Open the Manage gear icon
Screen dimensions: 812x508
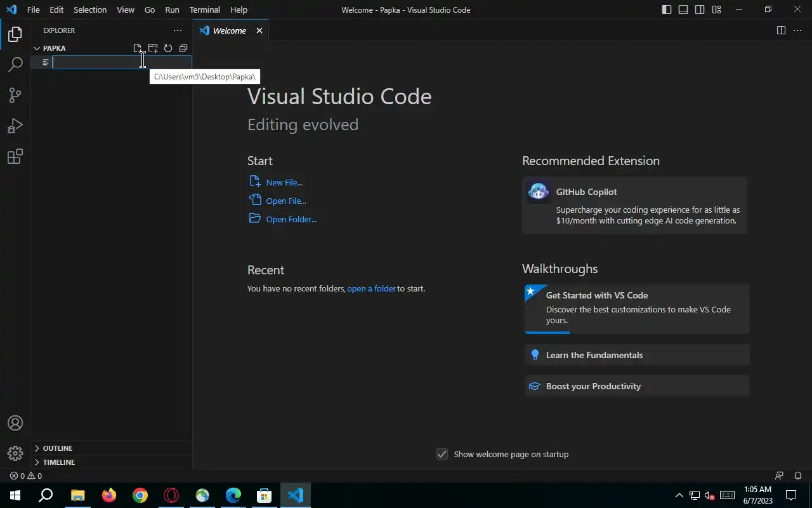tap(15, 453)
